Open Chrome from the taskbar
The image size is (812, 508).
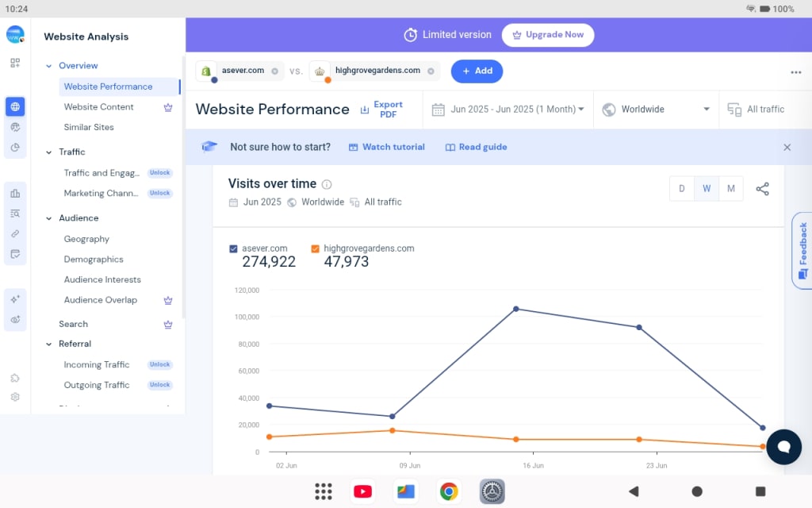[x=449, y=491]
